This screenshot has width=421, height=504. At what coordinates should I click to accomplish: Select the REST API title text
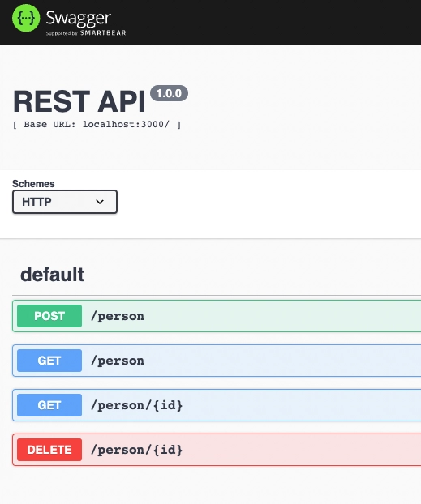pos(79,101)
